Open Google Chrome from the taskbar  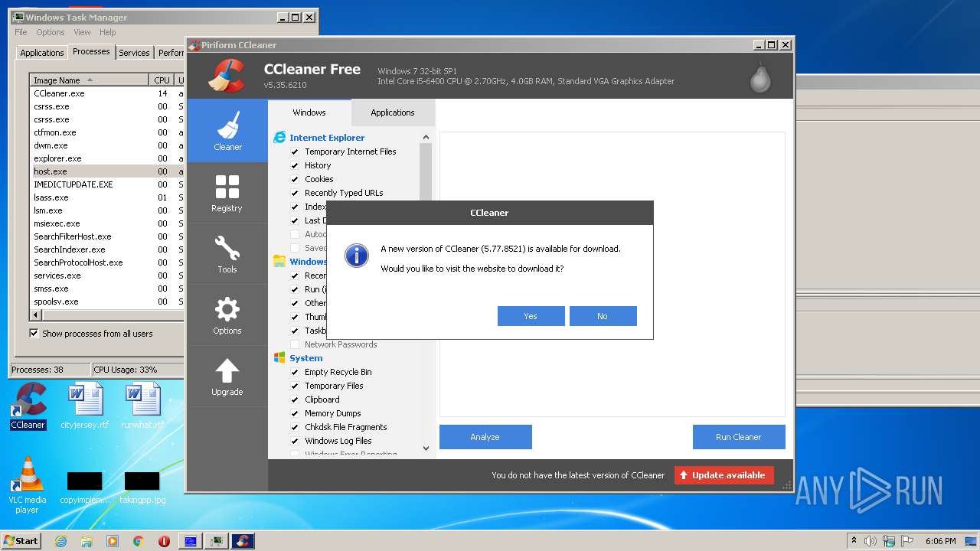pyautogui.click(x=138, y=541)
